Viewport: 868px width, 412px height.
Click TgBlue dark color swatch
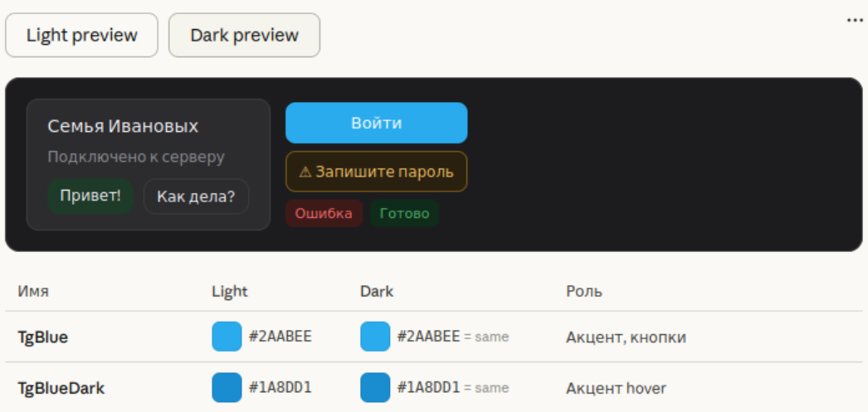tap(375, 337)
